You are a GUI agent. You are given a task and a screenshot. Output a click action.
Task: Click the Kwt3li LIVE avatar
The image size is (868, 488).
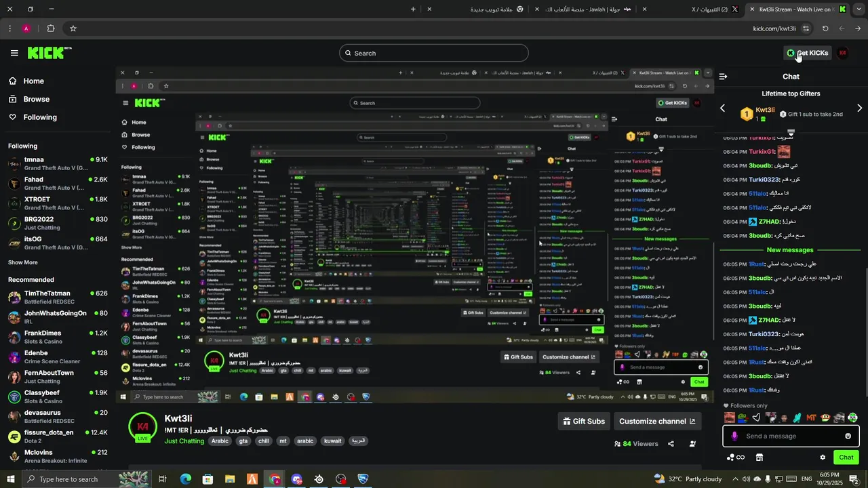[x=142, y=427]
